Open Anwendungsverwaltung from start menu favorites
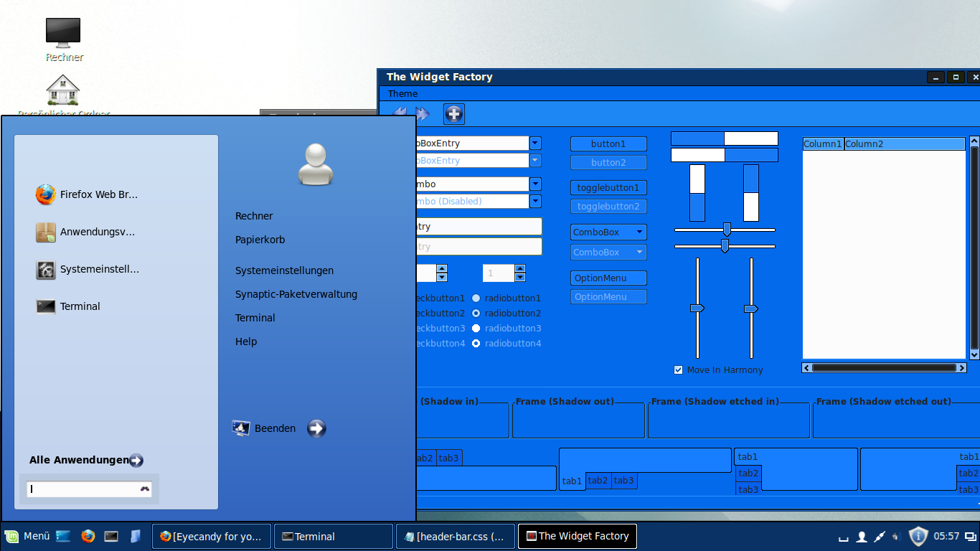Viewport: 980px width, 551px height. 46,232
